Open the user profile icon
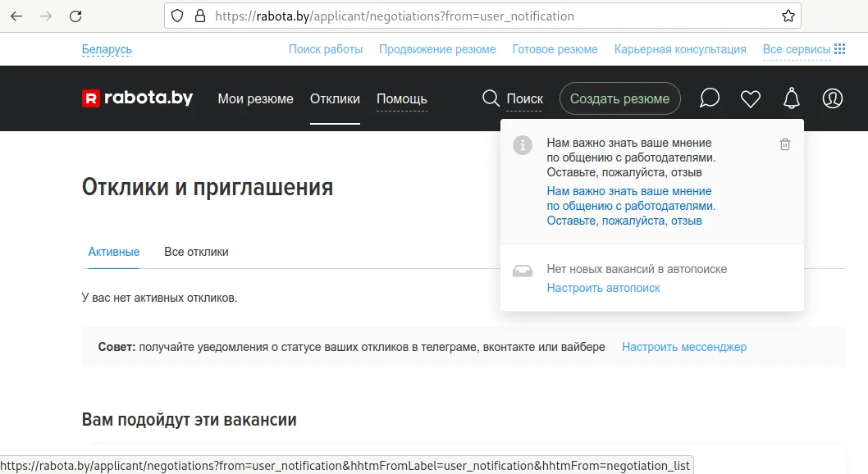 833,98
